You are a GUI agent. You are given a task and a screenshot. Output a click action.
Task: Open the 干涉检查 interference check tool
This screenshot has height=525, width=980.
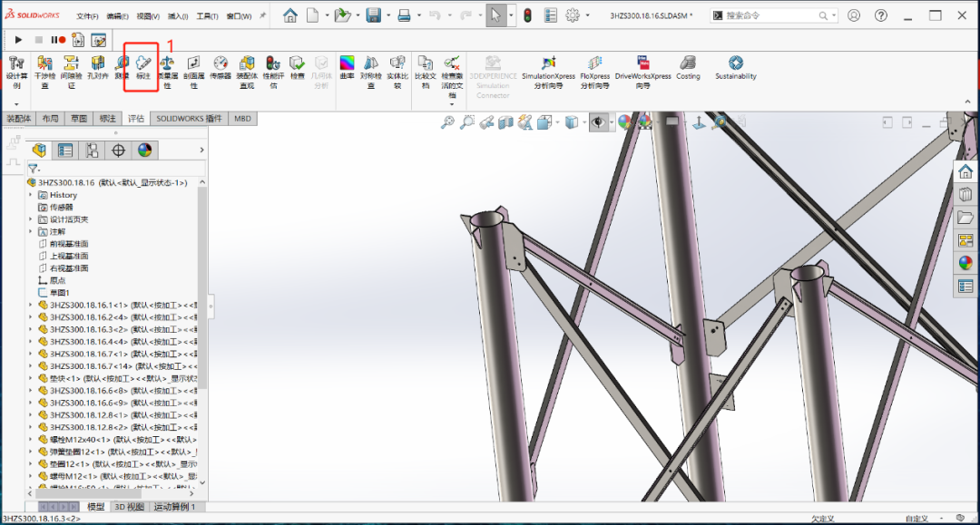point(44,72)
